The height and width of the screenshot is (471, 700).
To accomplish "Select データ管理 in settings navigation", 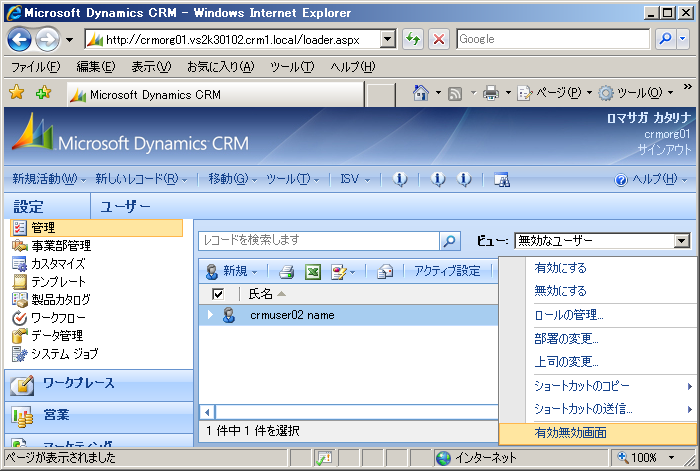I will click(x=47, y=336).
